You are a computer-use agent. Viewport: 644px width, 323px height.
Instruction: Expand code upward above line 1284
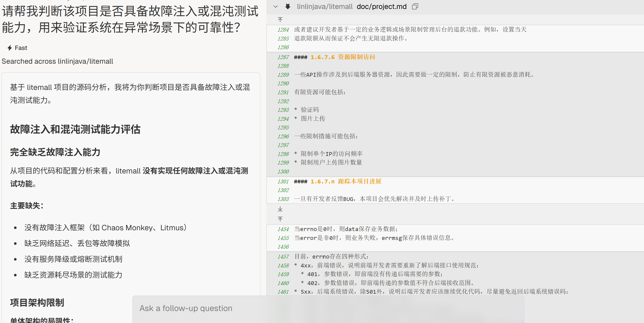pos(280,20)
